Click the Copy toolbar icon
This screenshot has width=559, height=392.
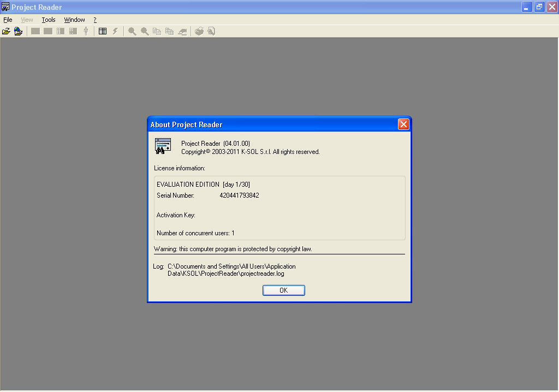(157, 31)
